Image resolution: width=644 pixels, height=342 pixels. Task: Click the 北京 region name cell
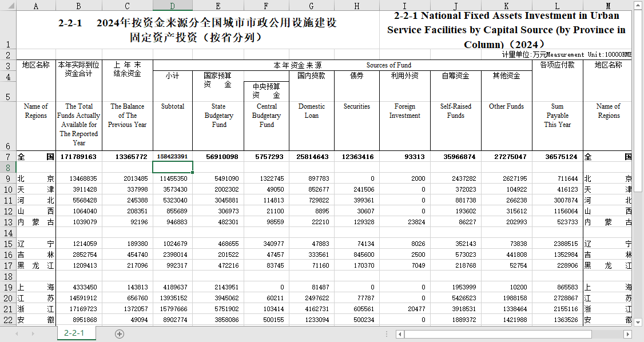click(x=35, y=178)
